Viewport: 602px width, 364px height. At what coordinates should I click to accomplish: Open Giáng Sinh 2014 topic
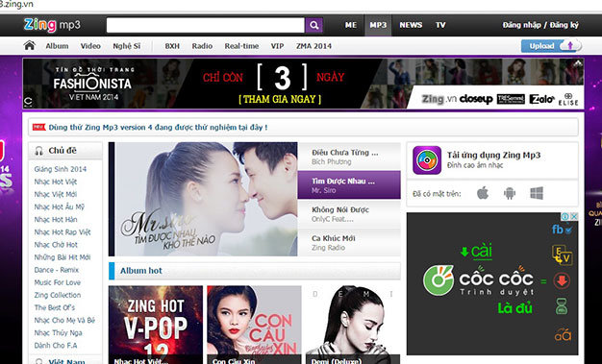point(61,169)
